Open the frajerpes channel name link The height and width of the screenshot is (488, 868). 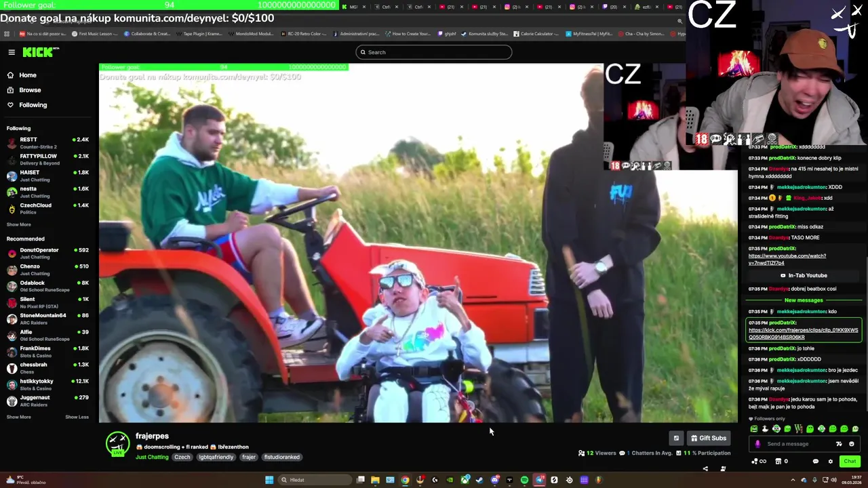pyautogui.click(x=152, y=436)
